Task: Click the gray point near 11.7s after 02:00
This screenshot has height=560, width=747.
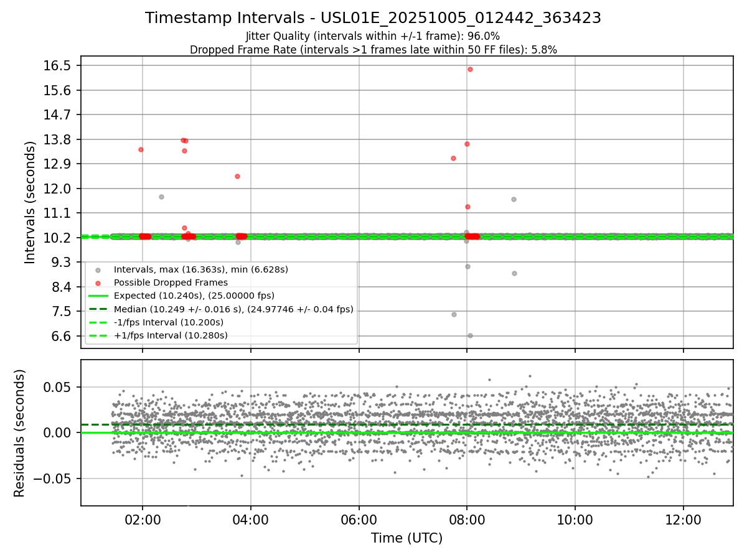Action: (x=161, y=197)
